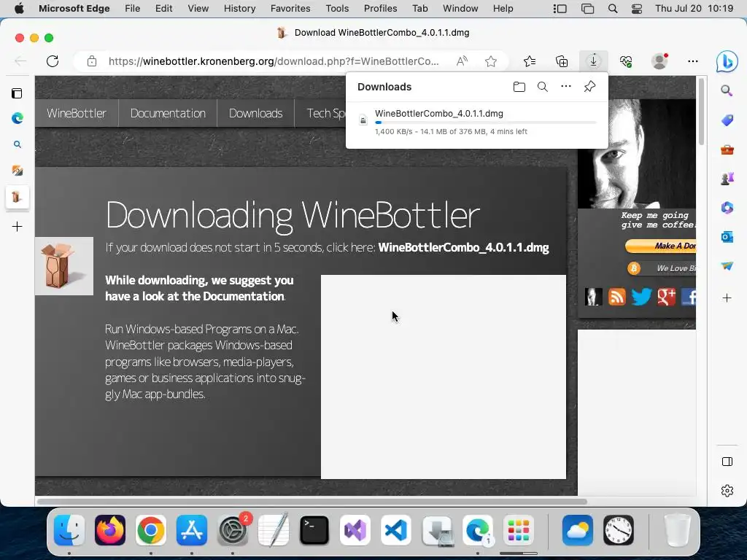This screenshot has height=560, width=747.
Task: Open sidebar Outlook icon
Action: (x=727, y=237)
